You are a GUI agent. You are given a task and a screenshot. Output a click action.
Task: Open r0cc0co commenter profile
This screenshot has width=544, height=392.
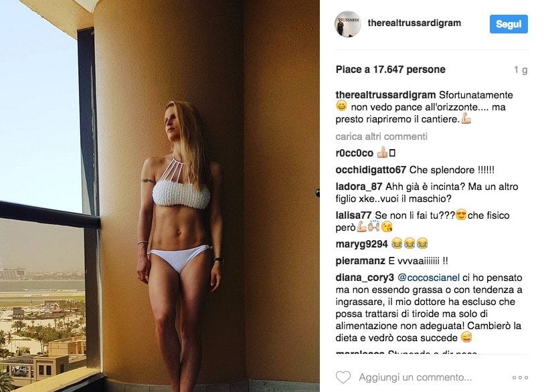point(354,153)
